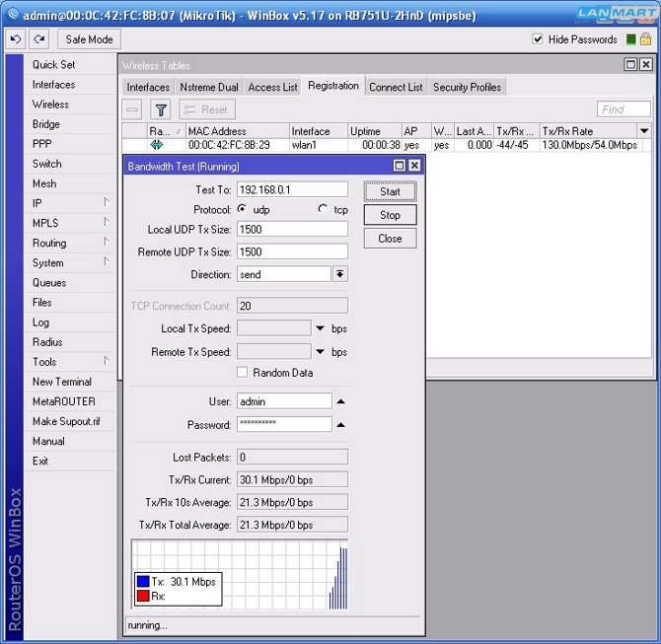Select the 00:0C:42:FC:8B:29 registration row
This screenshot has height=644, width=661.
tap(386, 145)
